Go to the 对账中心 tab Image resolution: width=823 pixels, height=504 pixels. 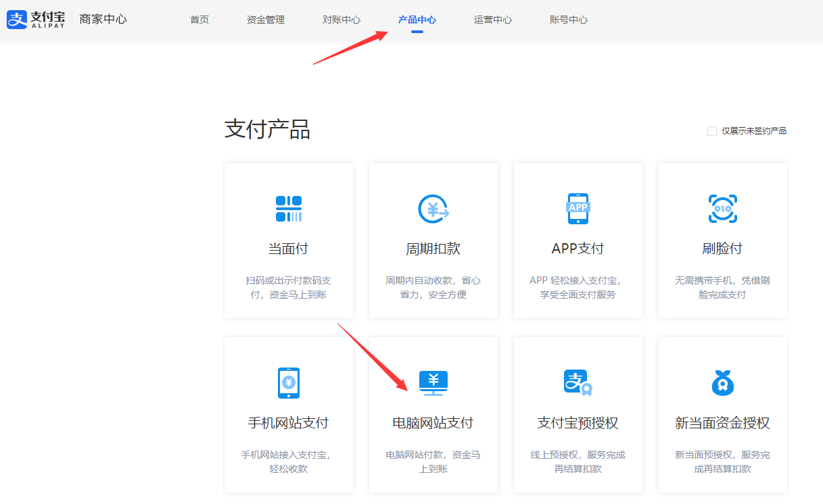pos(342,20)
